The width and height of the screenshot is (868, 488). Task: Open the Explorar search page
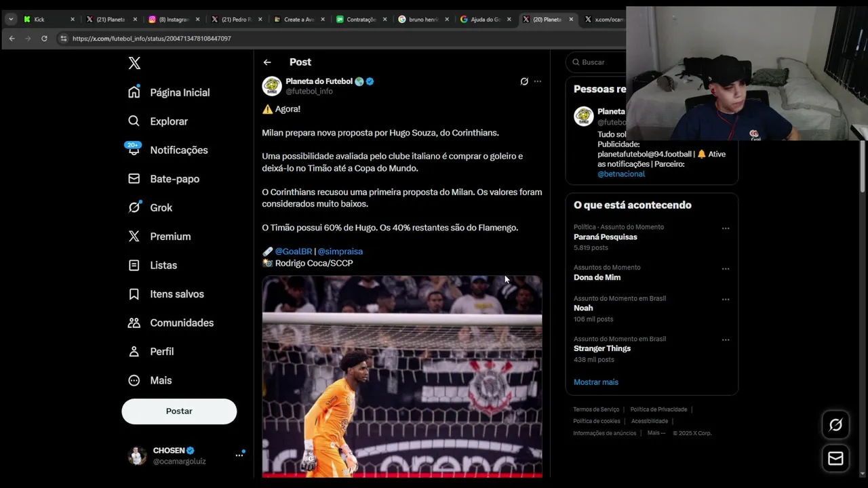click(x=158, y=121)
